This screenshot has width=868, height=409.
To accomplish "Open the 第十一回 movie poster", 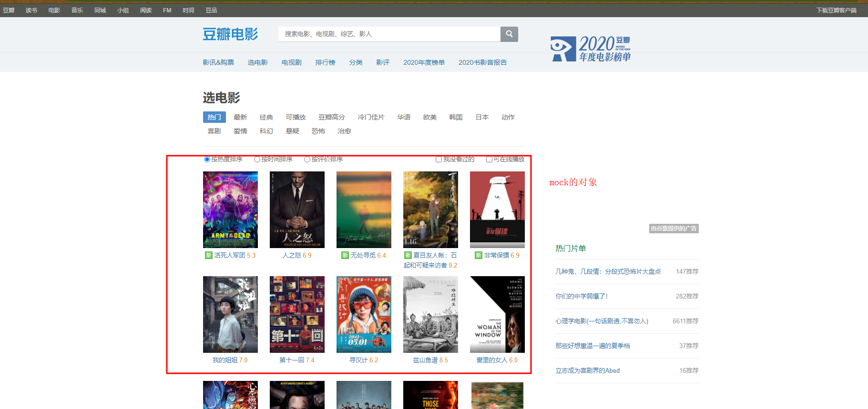I will (x=297, y=314).
